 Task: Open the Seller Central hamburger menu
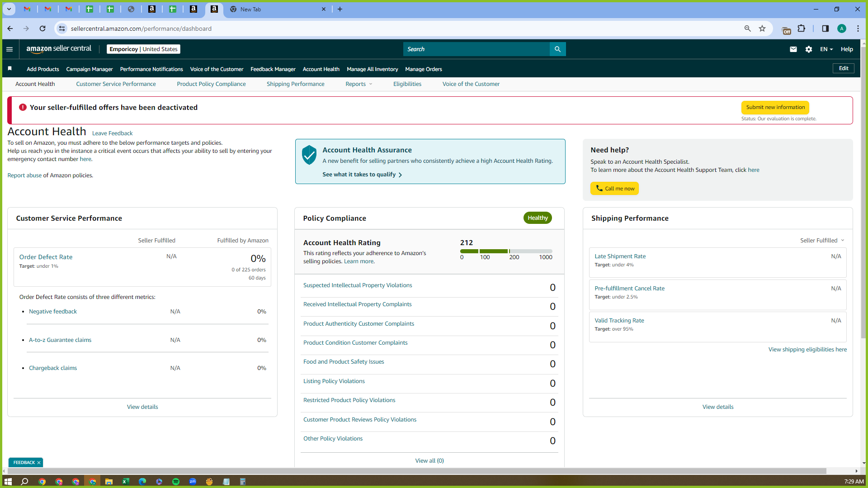[9, 49]
